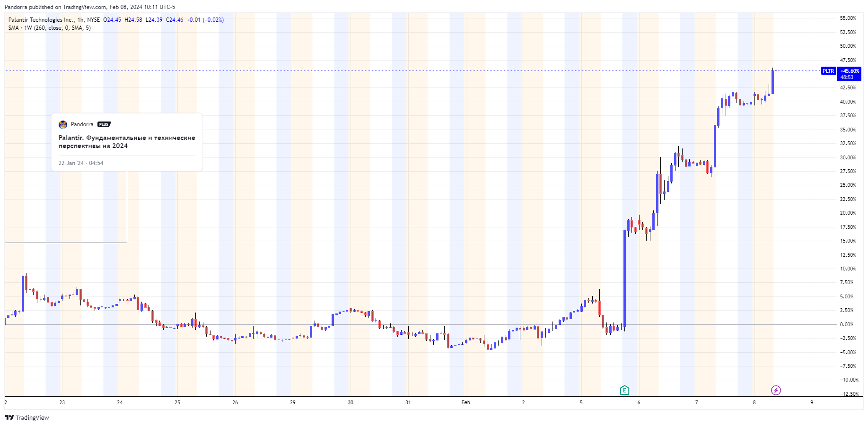868x426 pixels.
Task: Click the Pandorra avatar in idea card
Action: 63,124
